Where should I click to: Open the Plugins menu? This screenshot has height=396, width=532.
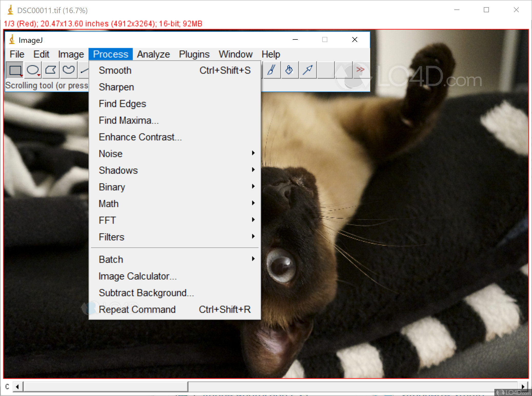point(194,54)
